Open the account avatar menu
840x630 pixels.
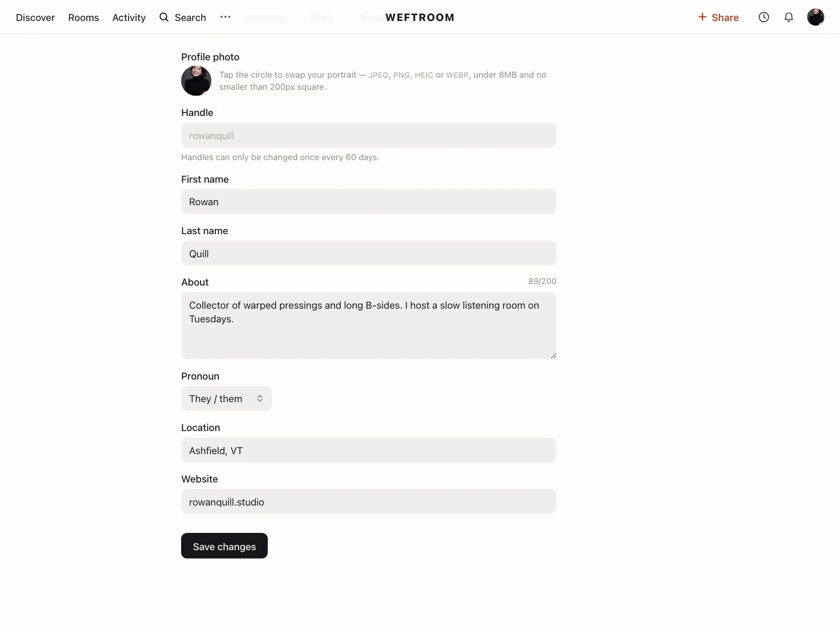815,17
